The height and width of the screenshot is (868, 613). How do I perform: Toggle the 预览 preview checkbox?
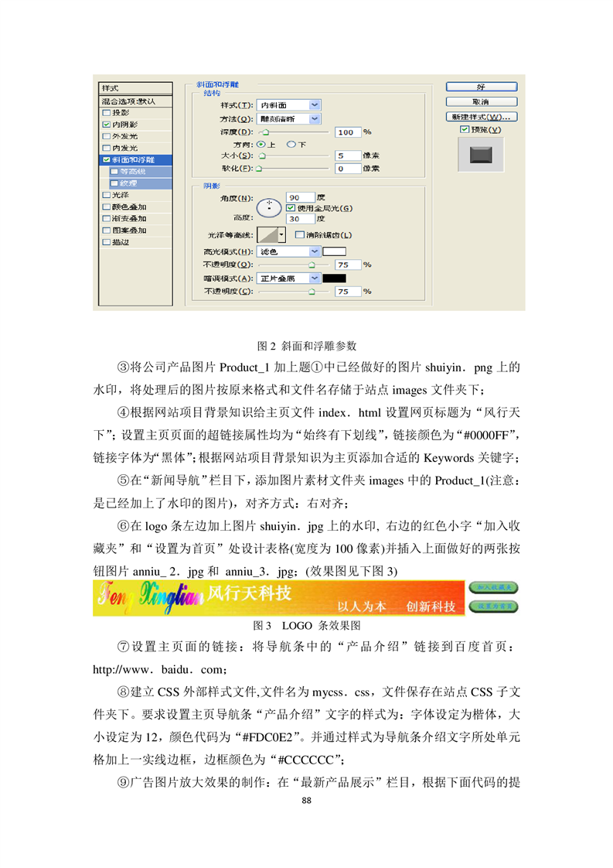point(465,129)
